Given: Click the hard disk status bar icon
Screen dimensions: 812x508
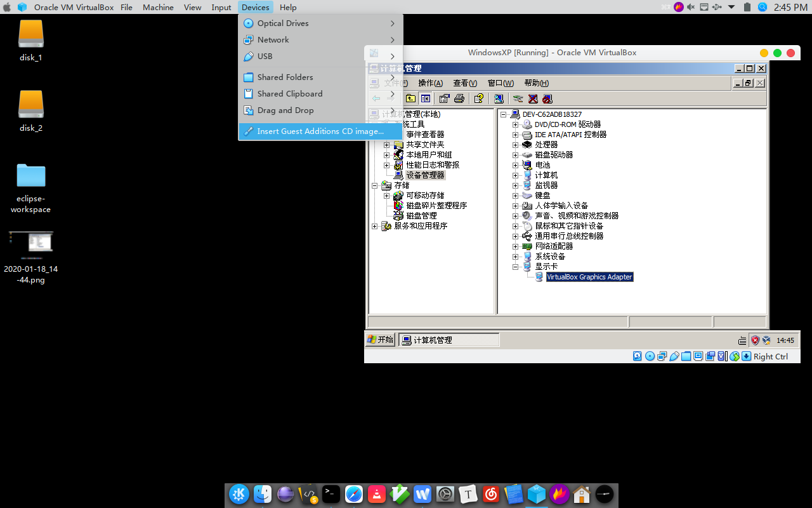Looking at the screenshot, I should point(638,356).
